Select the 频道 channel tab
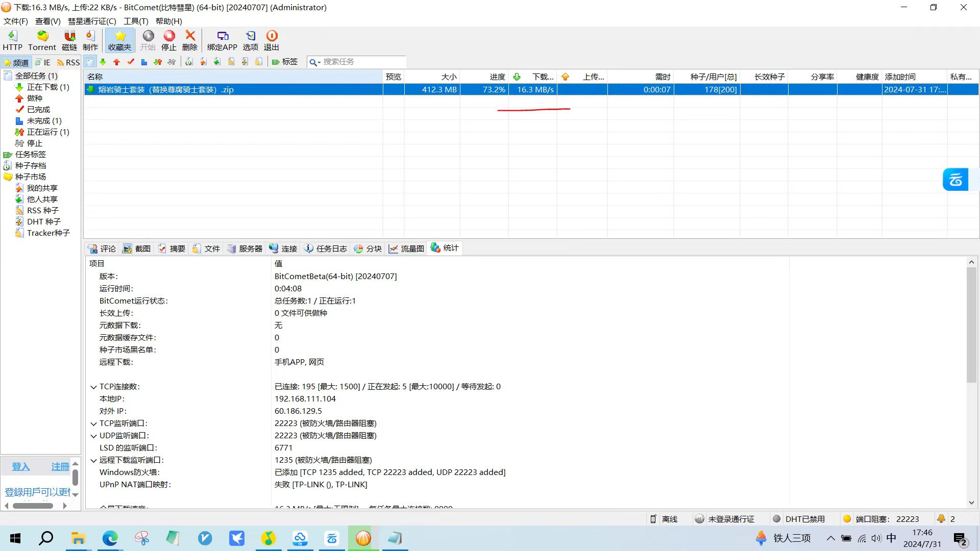Screen dimensions: 980x551 click(x=16, y=62)
